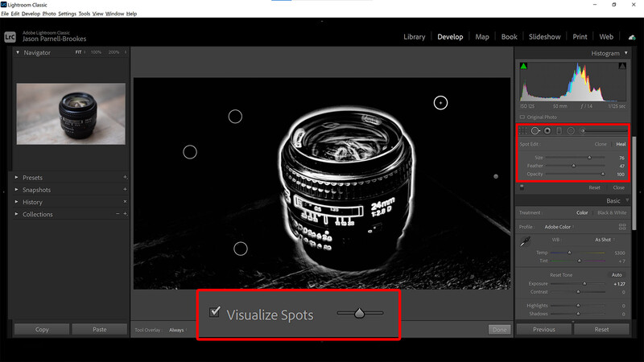Open the Tool Overlay Always dropdown

pyautogui.click(x=178, y=330)
